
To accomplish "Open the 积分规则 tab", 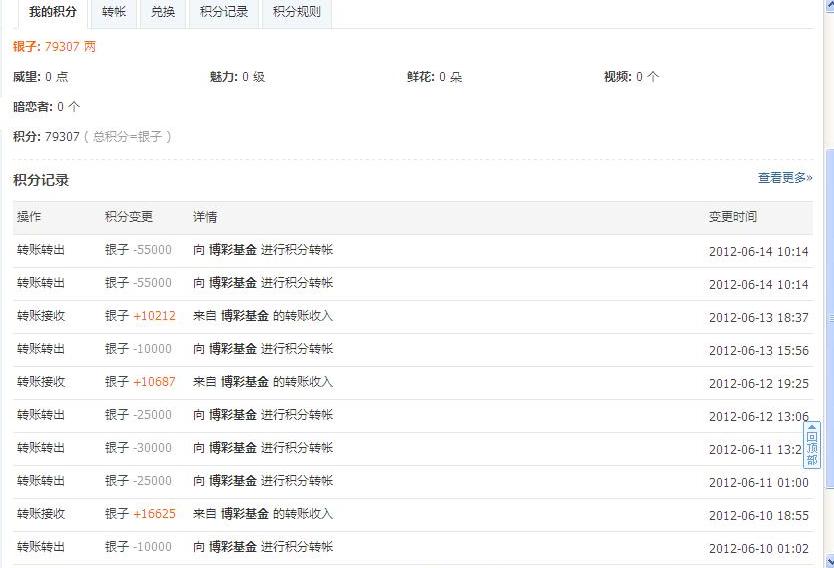I will (x=296, y=12).
